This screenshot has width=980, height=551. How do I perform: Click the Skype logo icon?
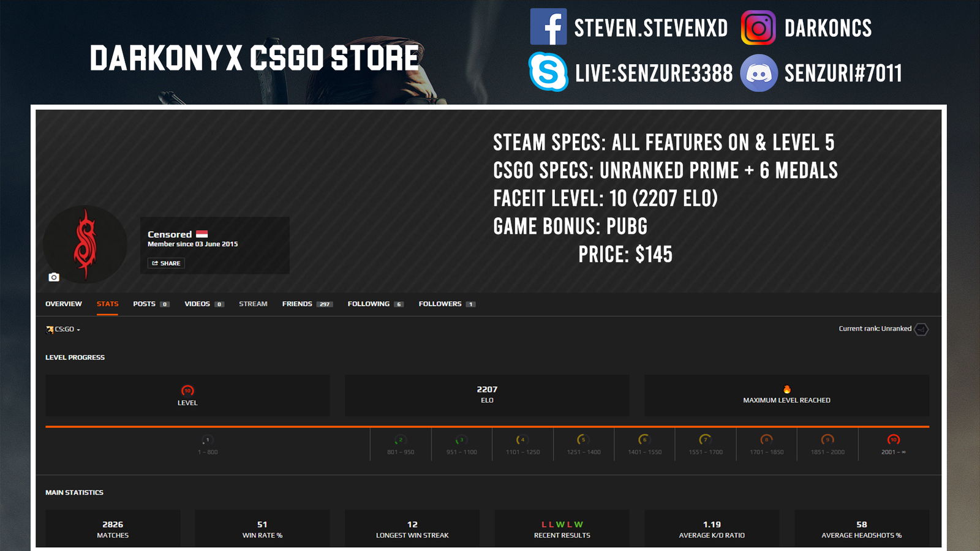[x=548, y=72]
